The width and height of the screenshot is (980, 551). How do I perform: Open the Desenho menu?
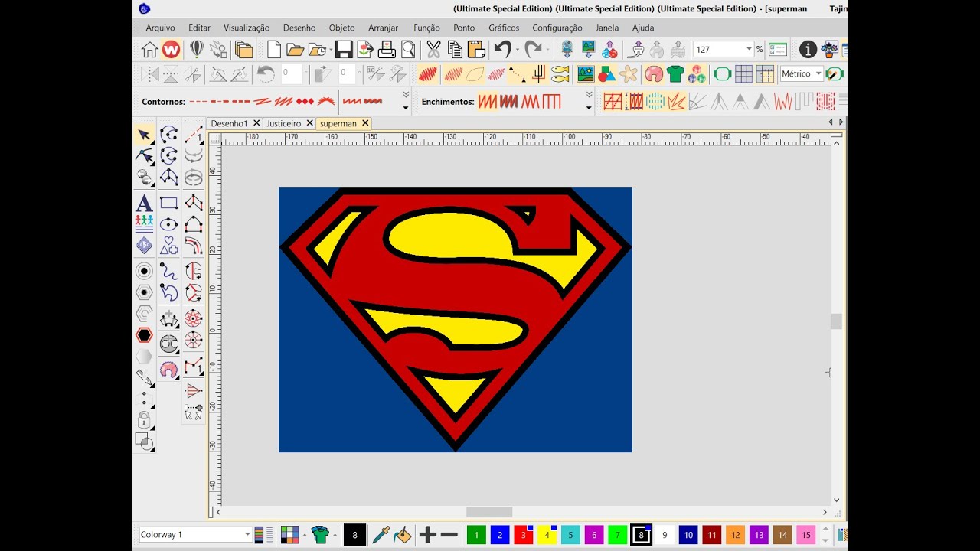point(299,28)
